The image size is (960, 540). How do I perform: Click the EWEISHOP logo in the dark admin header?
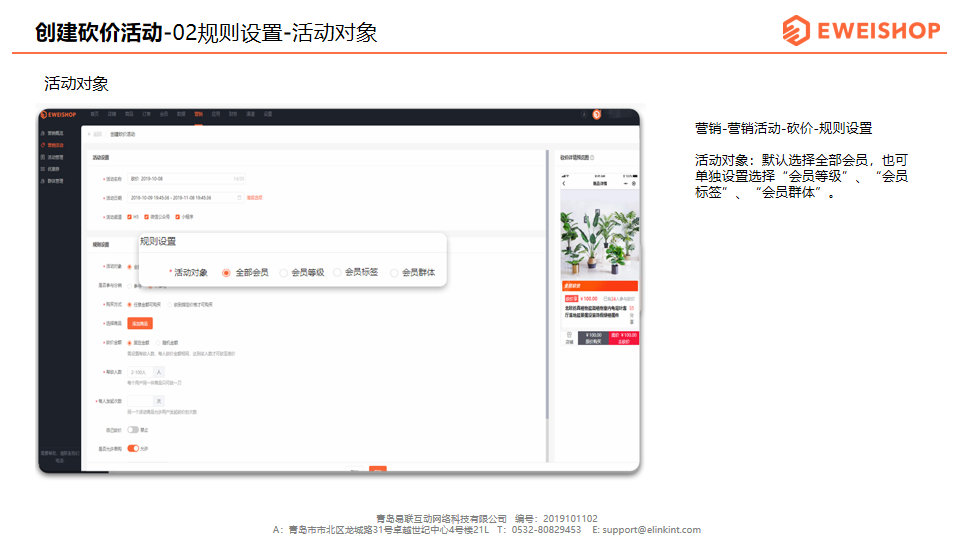(58, 114)
